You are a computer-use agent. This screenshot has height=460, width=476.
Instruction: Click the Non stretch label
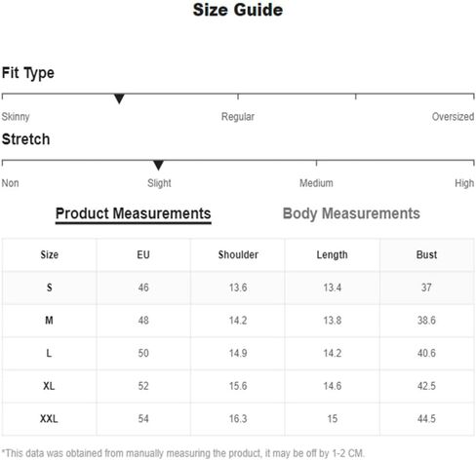pos(11,183)
